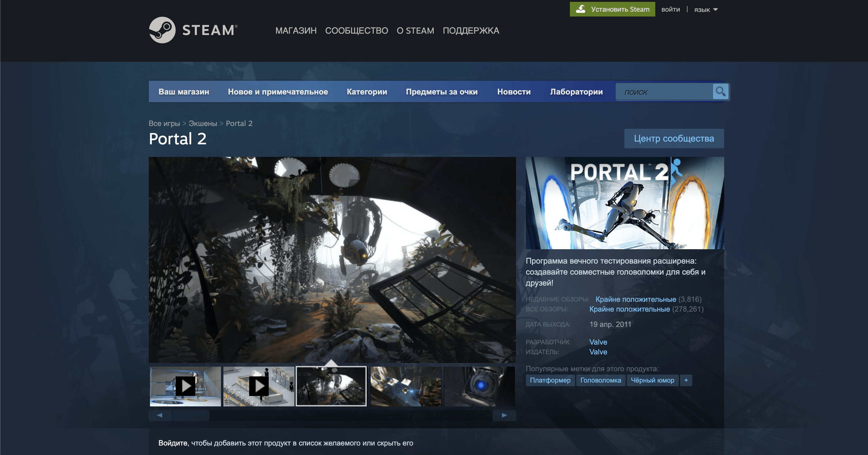Image resolution: width=868 pixels, height=455 pixels.
Task: Click the magnifier search button
Action: (720, 91)
